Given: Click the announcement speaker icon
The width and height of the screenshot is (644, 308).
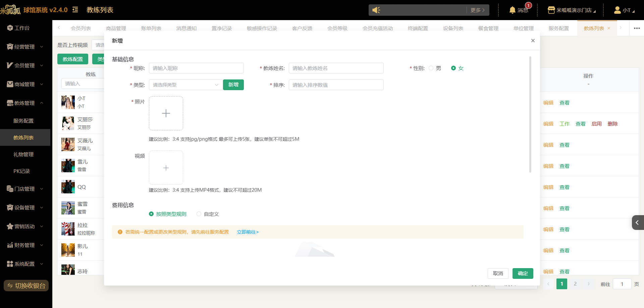Looking at the screenshot, I should 376,10.
